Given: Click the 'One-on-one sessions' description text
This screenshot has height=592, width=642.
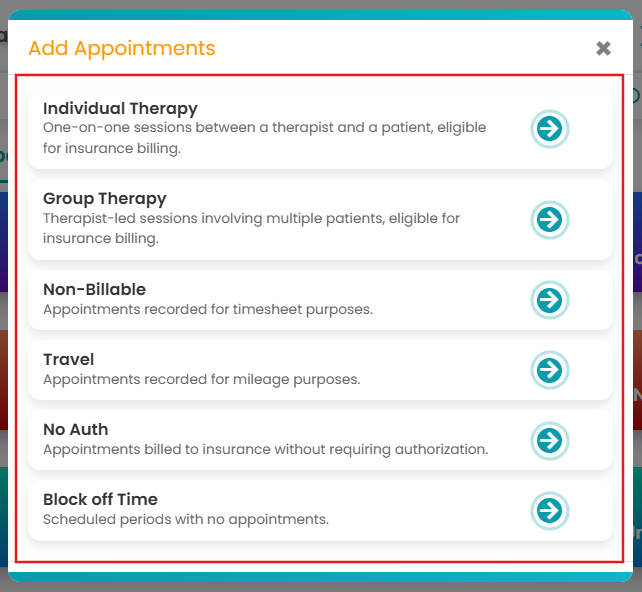Looking at the screenshot, I should point(264,138).
